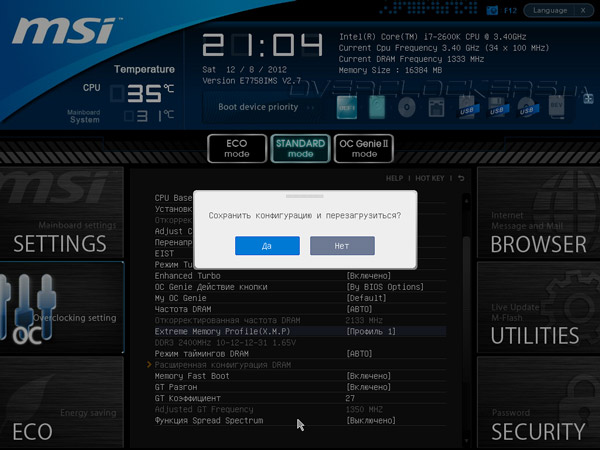Viewport: 600px width, 450px height.
Task: Select Extreme Memory Profile(X.M.P) row label
Action: tap(222, 331)
